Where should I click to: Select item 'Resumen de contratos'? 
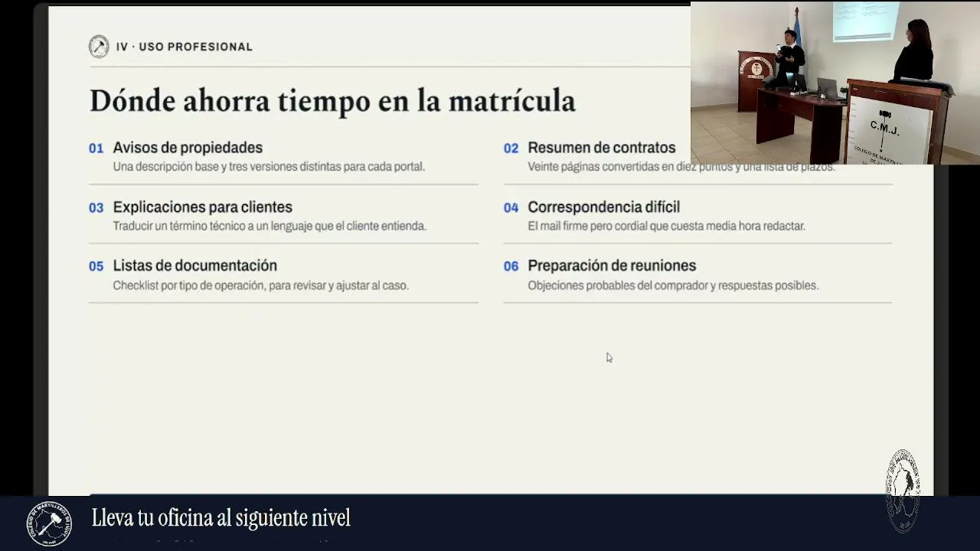tap(602, 148)
